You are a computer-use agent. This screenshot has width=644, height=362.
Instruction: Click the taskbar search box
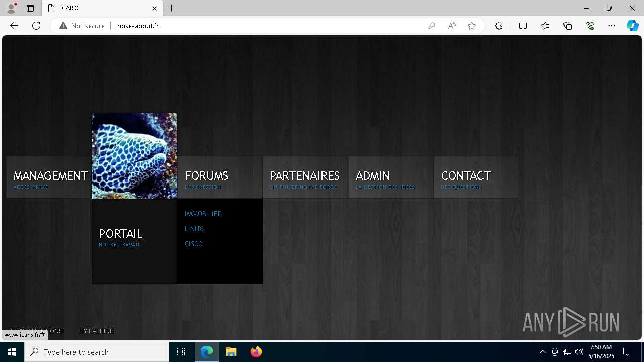(97, 352)
